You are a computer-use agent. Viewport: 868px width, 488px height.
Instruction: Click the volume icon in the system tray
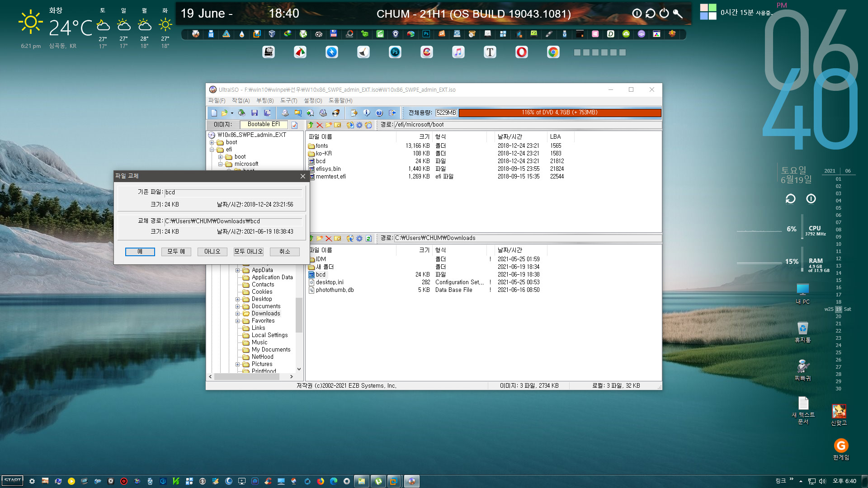[x=822, y=481]
